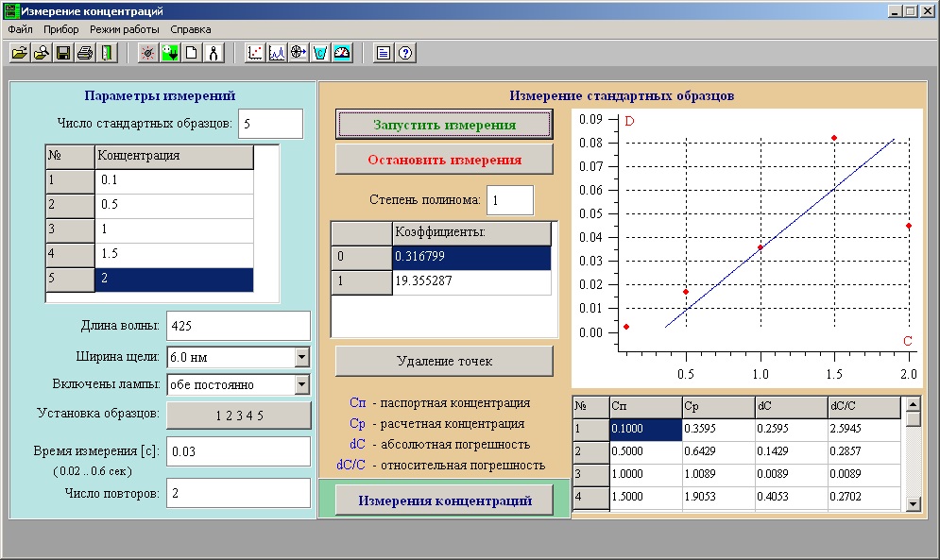940x560 pixels.
Task: Click the results table scrollbar thumb
Action: (913, 418)
